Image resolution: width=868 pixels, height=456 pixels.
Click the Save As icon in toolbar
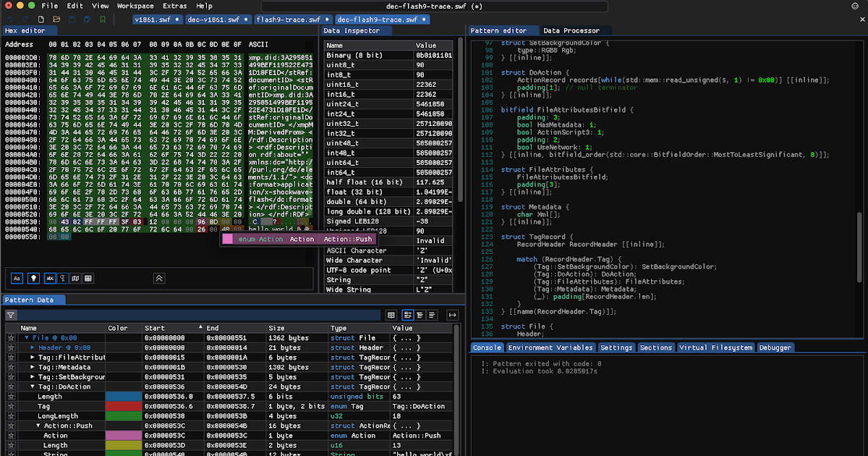[88, 20]
